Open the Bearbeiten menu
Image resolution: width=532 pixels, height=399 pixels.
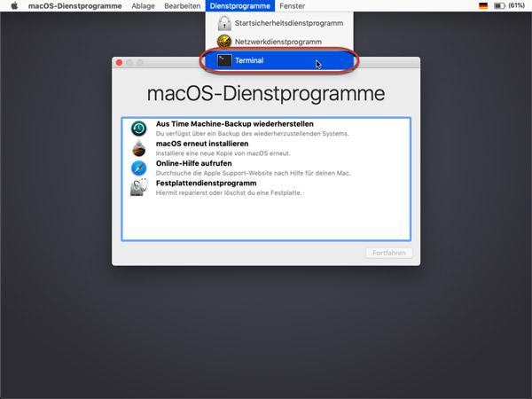(x=182, y=6)
